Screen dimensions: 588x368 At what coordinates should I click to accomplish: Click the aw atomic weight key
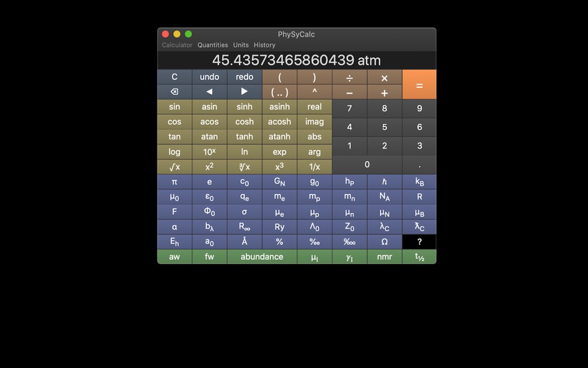pos(175,257)
